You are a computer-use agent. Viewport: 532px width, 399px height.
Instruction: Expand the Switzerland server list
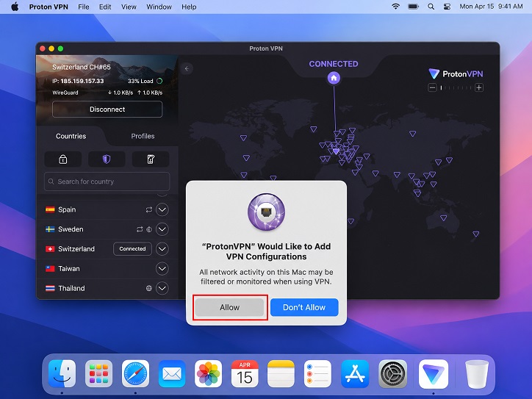click(162, 249)
